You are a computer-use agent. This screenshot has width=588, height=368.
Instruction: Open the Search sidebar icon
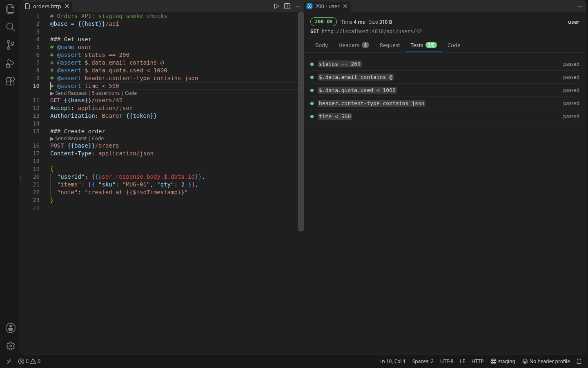pyautogui.click(x=11, y=27)
